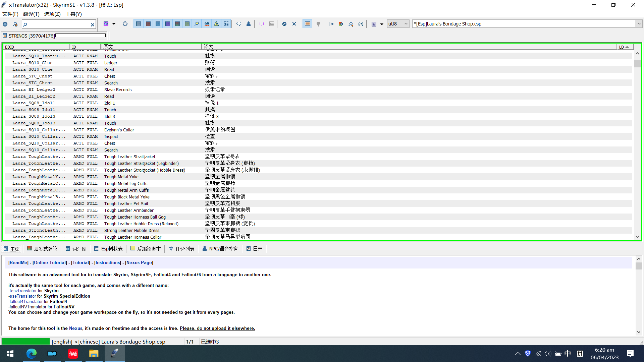644x362 pixels.
Task: Toggle the yellow-lines list filter button
Action: point(187,24)
